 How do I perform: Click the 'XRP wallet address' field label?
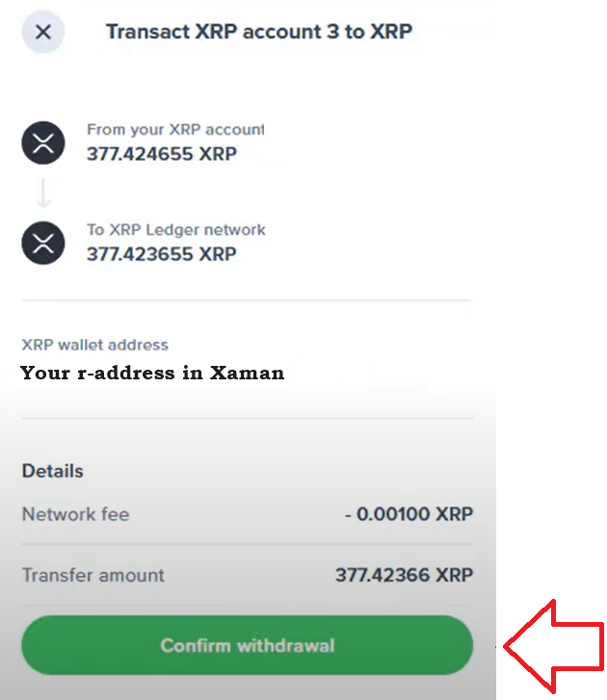[94, 345]
